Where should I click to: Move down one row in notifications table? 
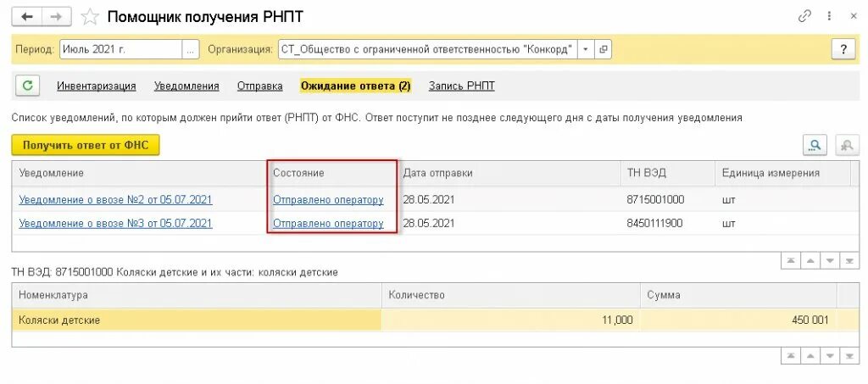click(829, 261)
